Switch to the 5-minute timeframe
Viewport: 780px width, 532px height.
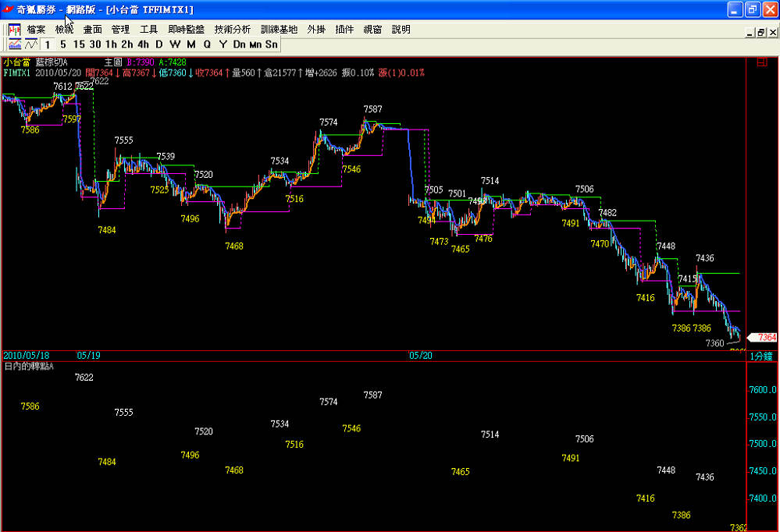(x=63, y=44)
